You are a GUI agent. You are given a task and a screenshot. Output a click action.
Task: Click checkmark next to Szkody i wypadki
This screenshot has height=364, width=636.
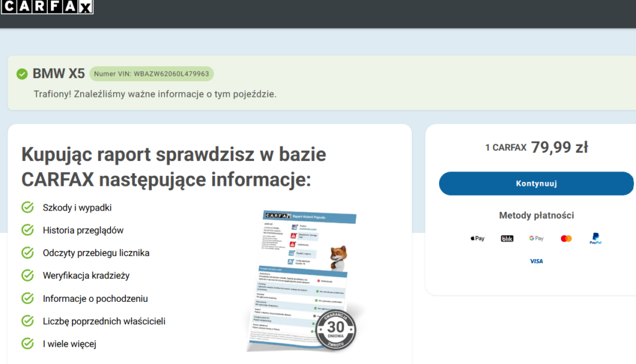click(27, 207)
